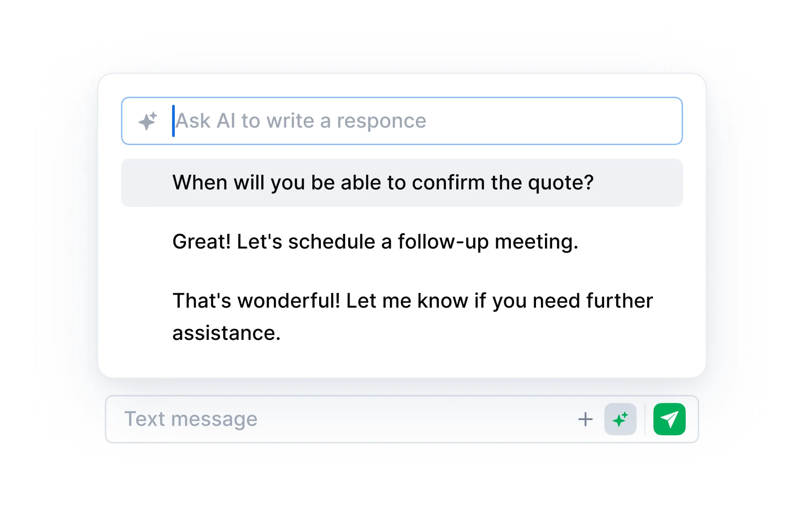Select the highlighted quote confirmation suggestion
Screen dimensions: 804x532
[x=383, y=182]
